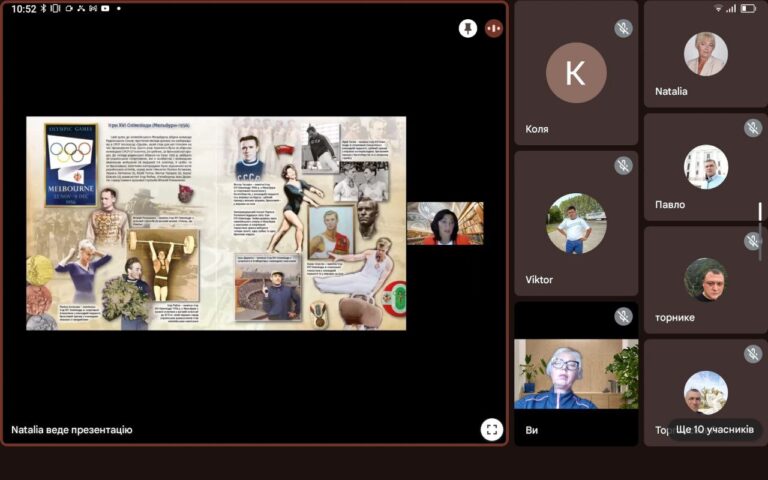Image resolution: width=768 pixels, height=480 pixels.
Task: Click the name label 'Viktor'
Action: pos(539,280)
